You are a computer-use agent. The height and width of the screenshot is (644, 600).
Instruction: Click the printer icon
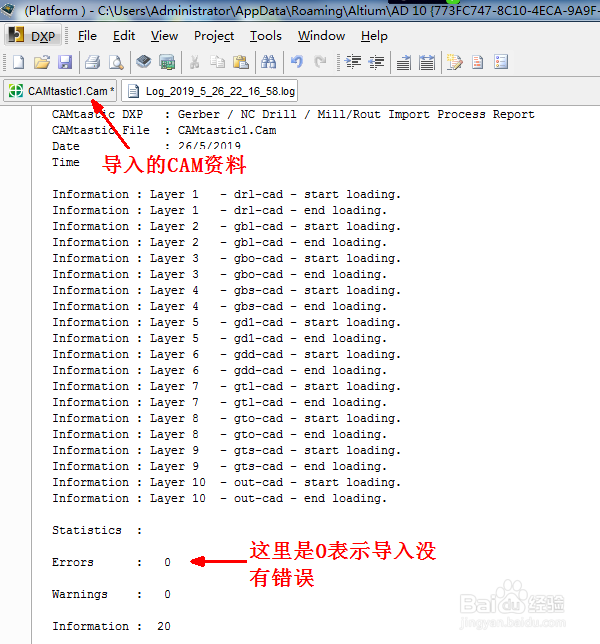[x=92, y=62]
